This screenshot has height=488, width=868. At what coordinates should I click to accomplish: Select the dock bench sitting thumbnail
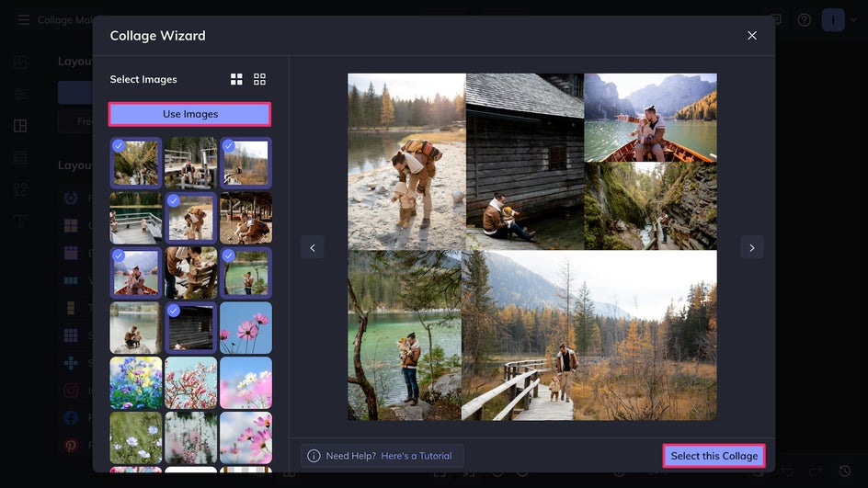coord(190,164)
